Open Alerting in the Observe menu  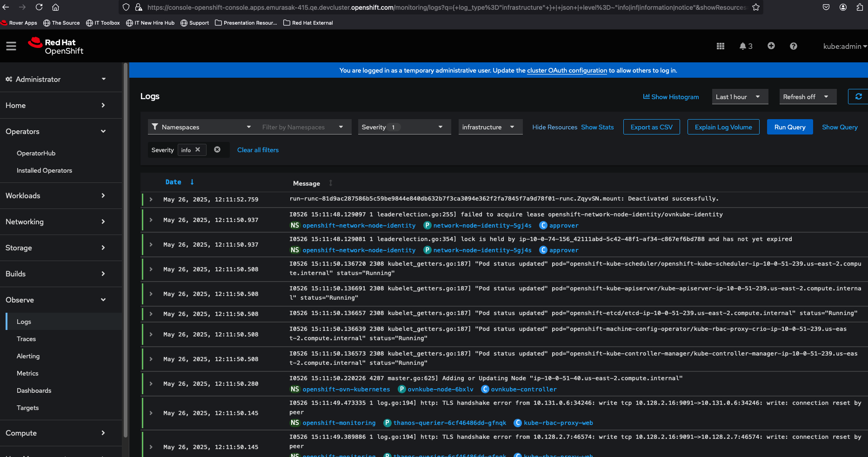click(x=28, y=356)
